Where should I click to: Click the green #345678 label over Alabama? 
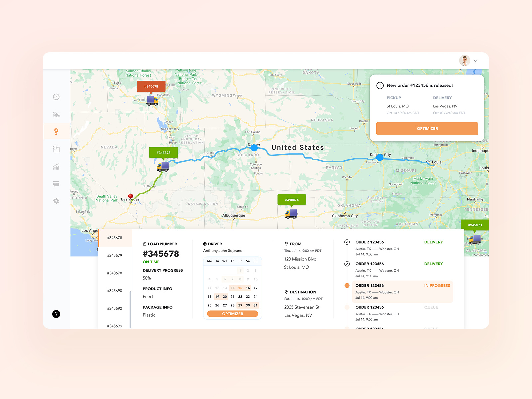(x=475, y=225)
